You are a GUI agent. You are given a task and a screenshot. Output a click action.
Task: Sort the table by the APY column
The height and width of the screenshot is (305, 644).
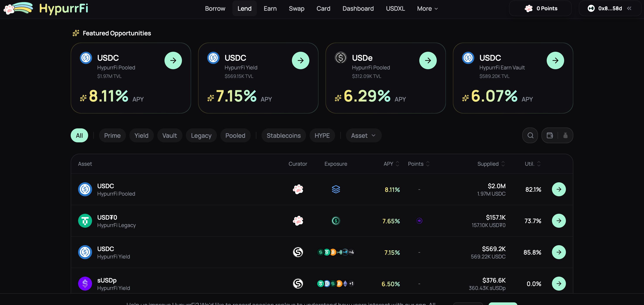tap(391, 164)
